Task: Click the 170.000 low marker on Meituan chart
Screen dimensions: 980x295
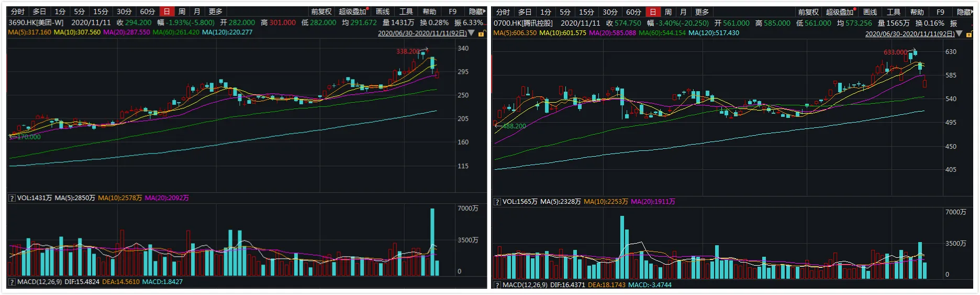Action: tap(29, 137)
